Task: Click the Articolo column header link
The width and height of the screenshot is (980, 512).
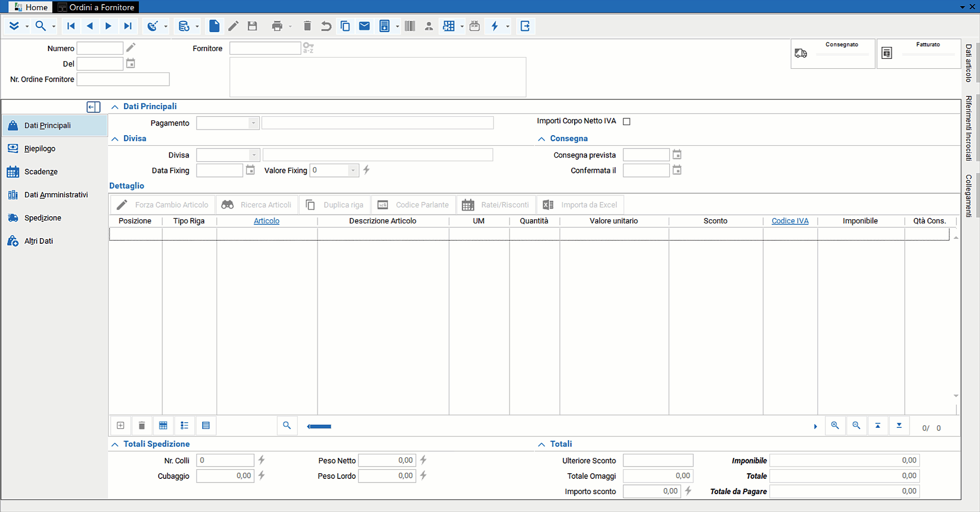Action: [266, 221]
